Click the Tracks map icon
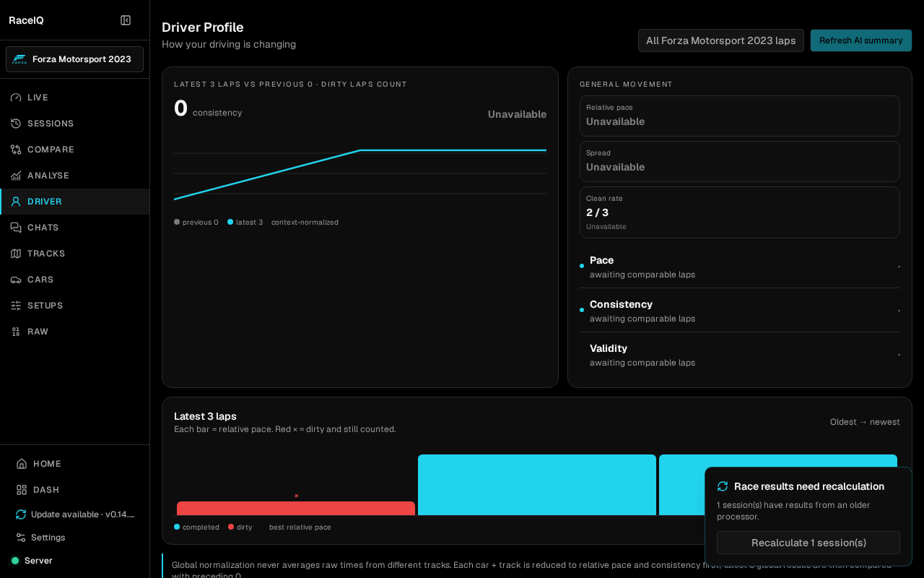924x578 pixels. 16,254
